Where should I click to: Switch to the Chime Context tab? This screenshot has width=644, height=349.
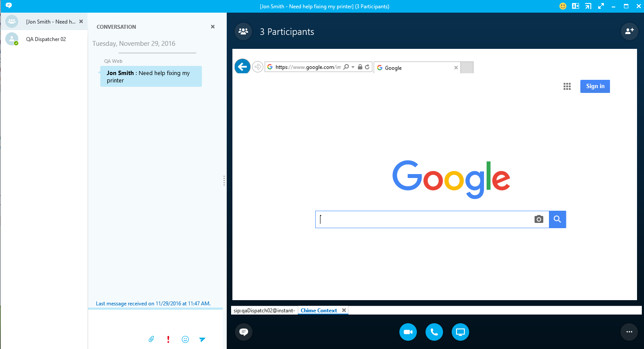pos(319,311)
